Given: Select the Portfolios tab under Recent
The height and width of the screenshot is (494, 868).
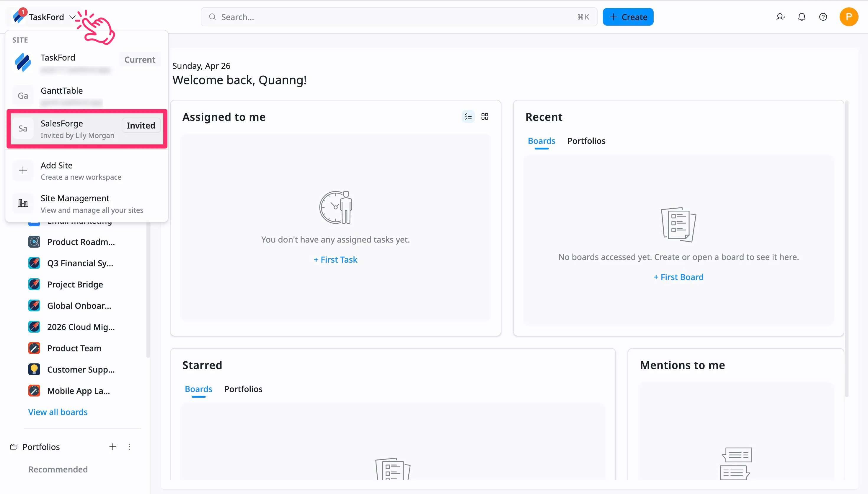Looking at the screenshot, I should [x=586, y=141].
